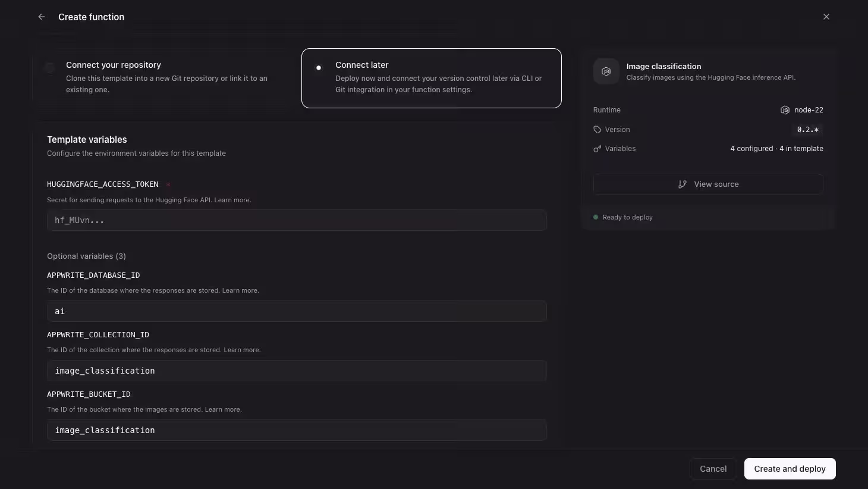Click the node-22 runtime value

809,110
